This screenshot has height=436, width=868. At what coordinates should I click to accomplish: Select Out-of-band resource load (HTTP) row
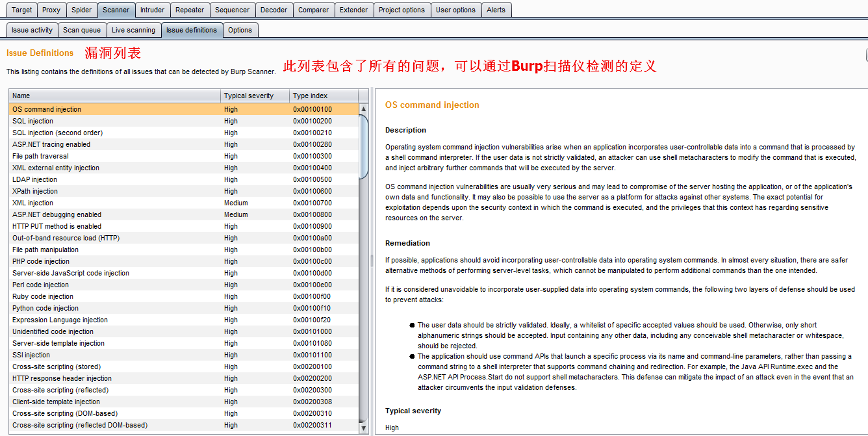184,238
